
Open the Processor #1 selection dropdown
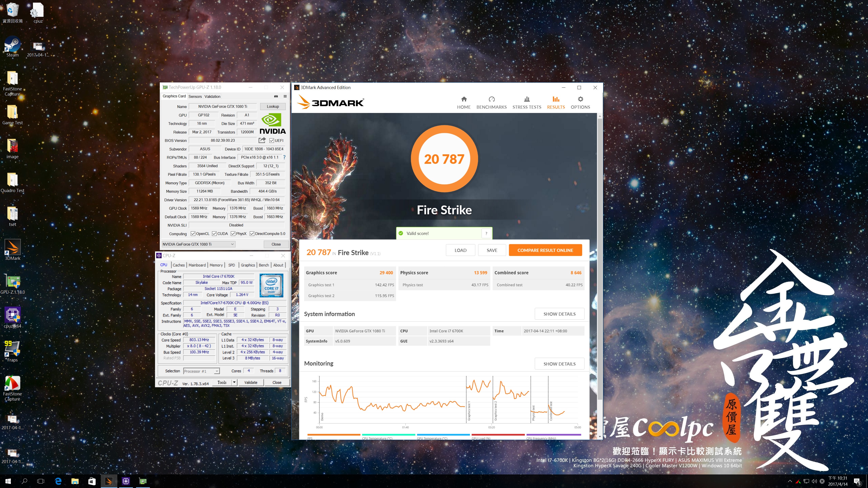click(x=201, y=371)
